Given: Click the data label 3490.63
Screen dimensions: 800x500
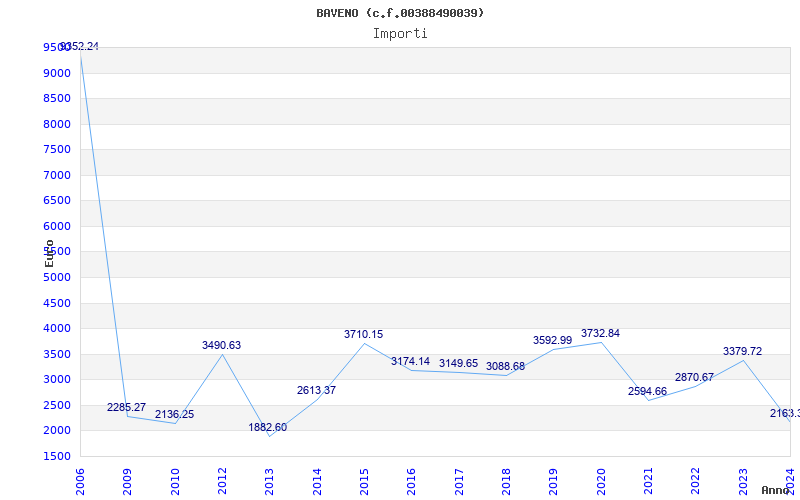Looking at the screenshot, I should coord(221,345).
